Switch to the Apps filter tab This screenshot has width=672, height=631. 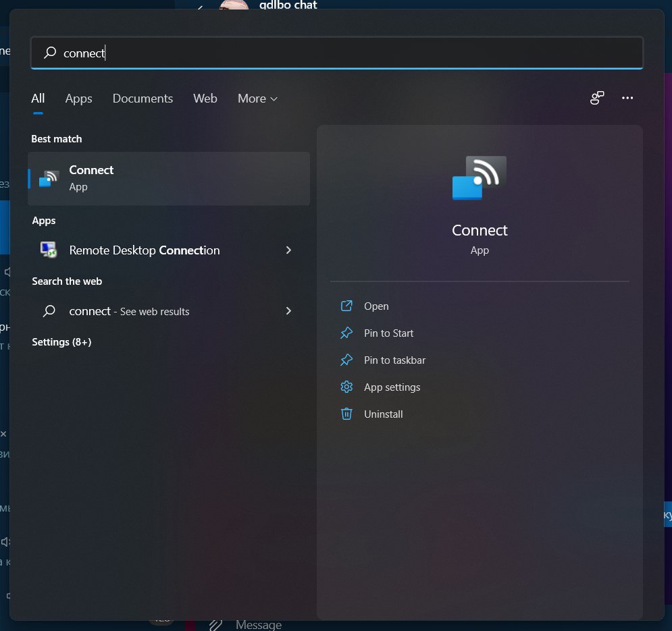point(78,99)
